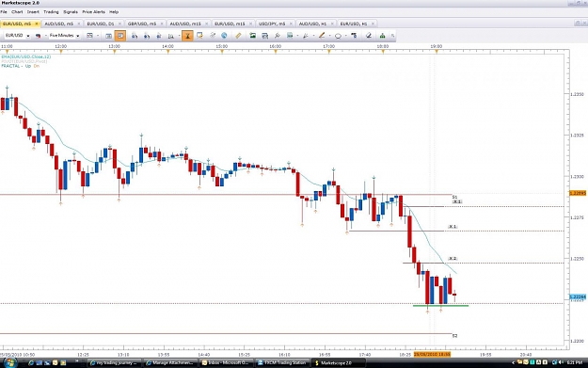Click the wrench settings icon in the toolbar
Viewport: 588px width, 368px height.
(278, 36)
